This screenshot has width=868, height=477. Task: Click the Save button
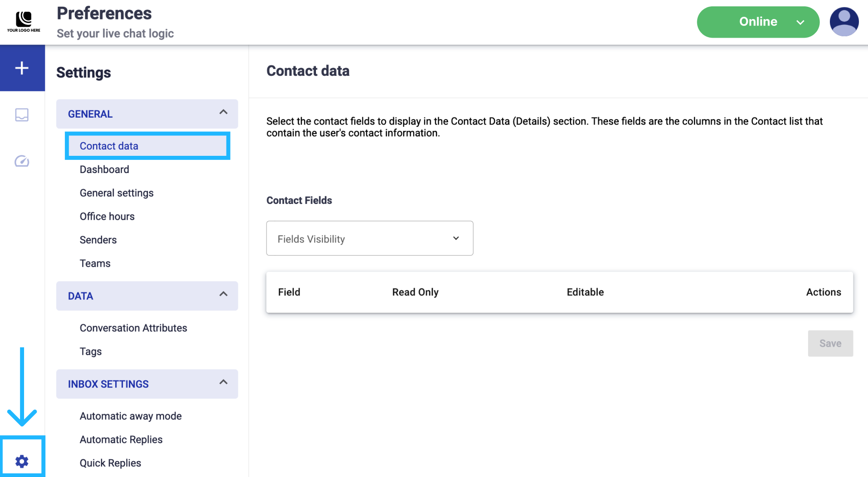pos(830,343)
